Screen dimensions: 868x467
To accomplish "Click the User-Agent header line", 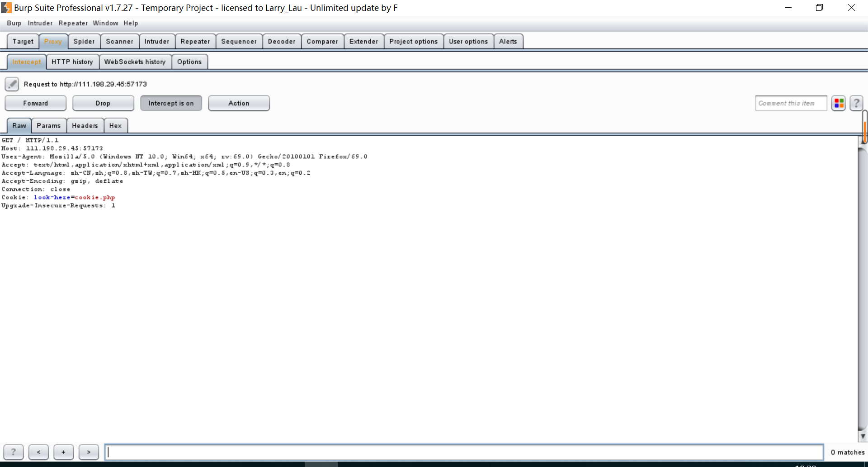I will tap(184, 157).
